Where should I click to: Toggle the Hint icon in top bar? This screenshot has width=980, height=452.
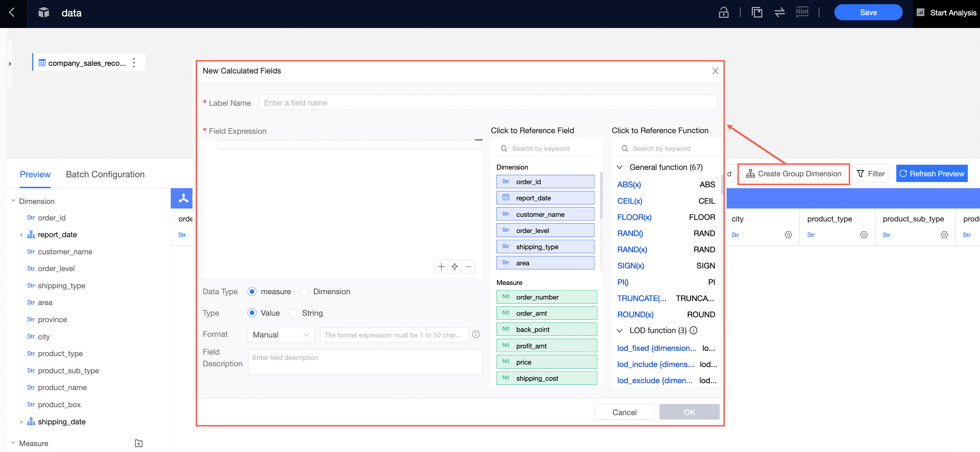(x=802, y=12)
